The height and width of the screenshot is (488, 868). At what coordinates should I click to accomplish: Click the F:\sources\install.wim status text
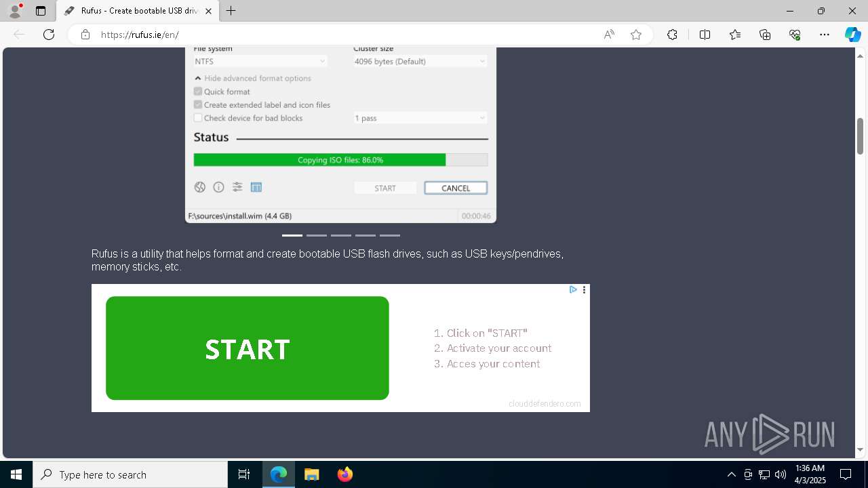[240, 216]
